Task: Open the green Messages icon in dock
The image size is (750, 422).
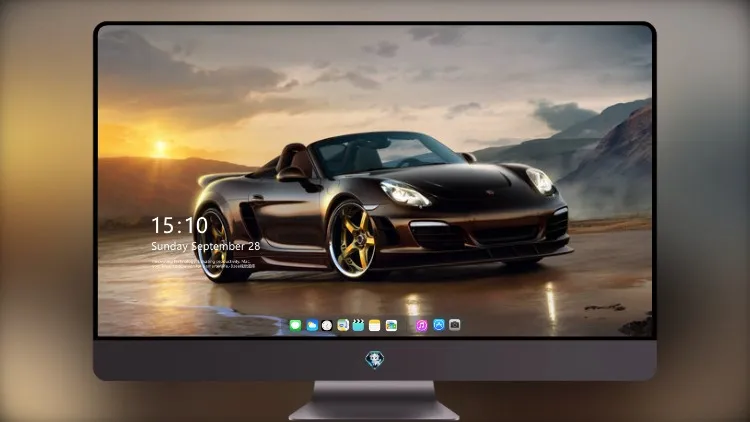Action: [x=295, y=325]
